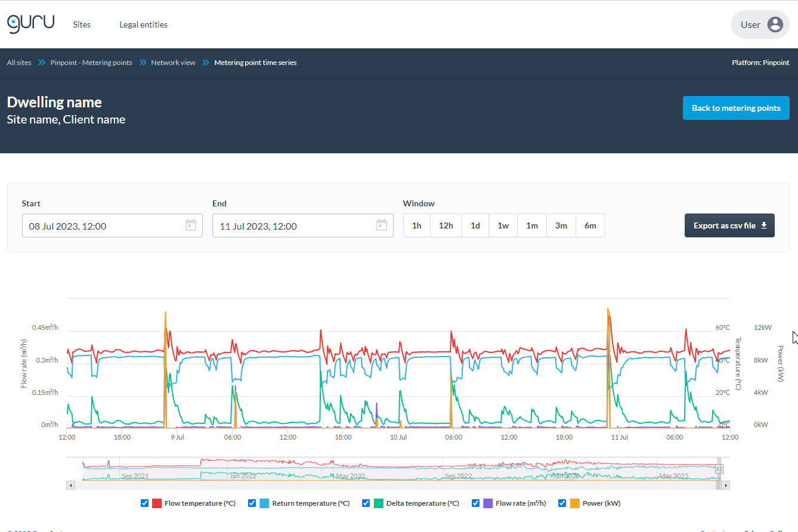
Task: Toggle the Power (kW) checkbox
Action: [562, 503]
